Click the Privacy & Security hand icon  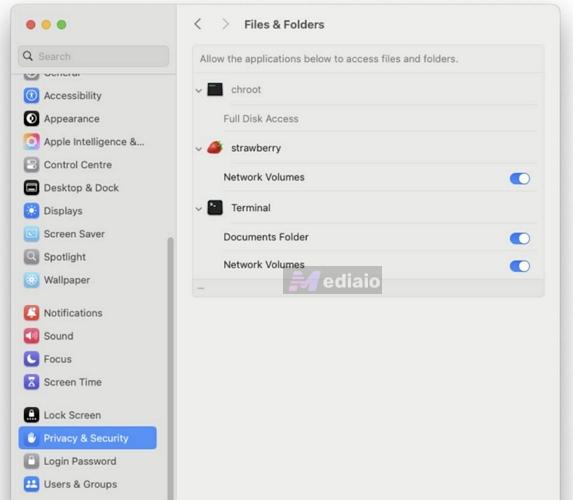32,438
